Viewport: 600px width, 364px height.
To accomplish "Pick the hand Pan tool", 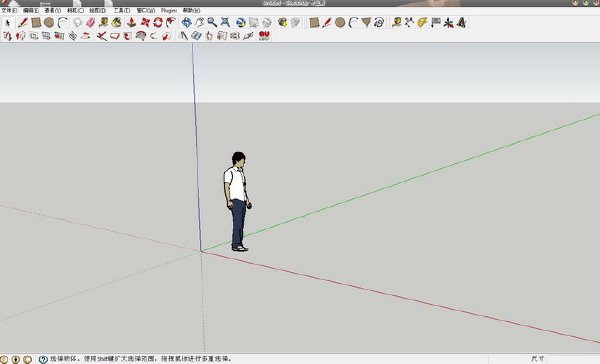I will pos(199,23).
